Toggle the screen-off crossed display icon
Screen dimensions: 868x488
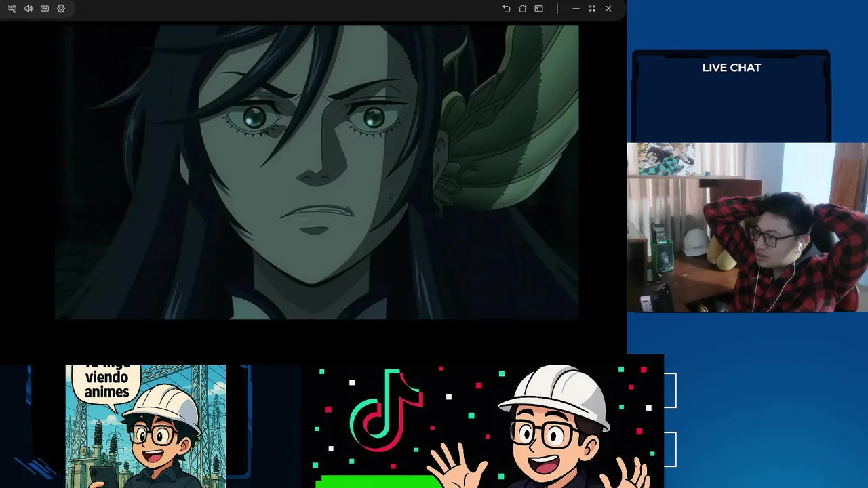(12, 9)
